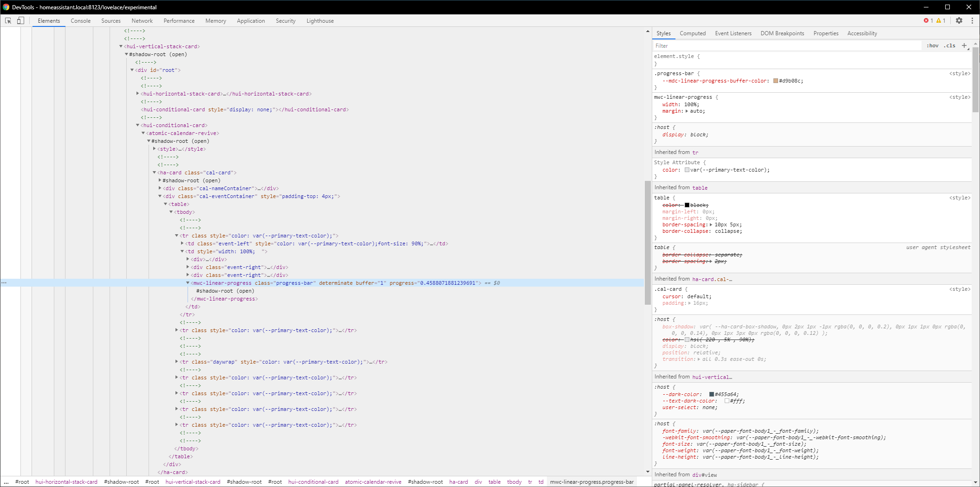Collapse the hui-vertical-stack-card tree node
This screenshot has height=487, width=980.
point(122,46)
